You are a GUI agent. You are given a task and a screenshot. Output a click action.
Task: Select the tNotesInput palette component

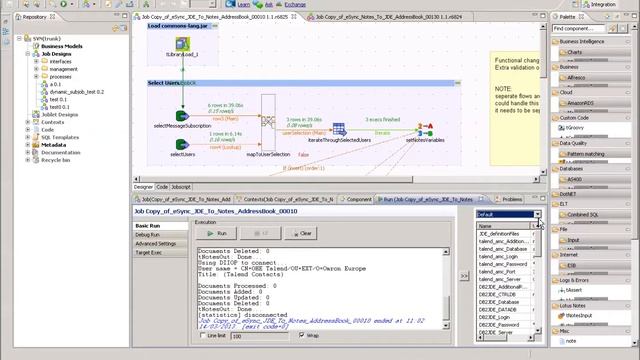[578, 316]
